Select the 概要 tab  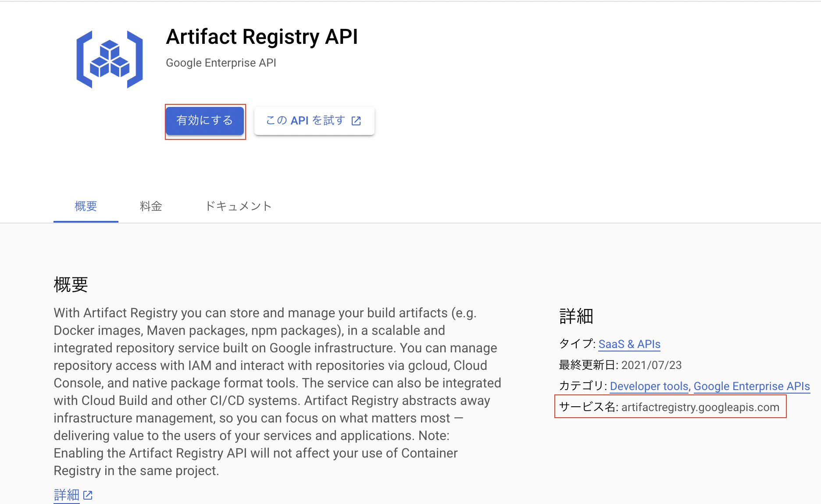[x=86, y=206]
